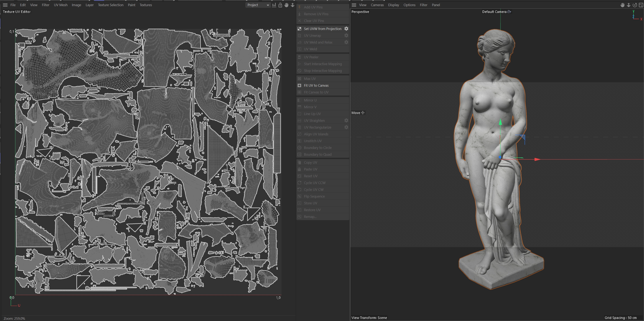Open the UV editor hamburger menu
This screenshot has width=644, height=321.
coord(5,5)
